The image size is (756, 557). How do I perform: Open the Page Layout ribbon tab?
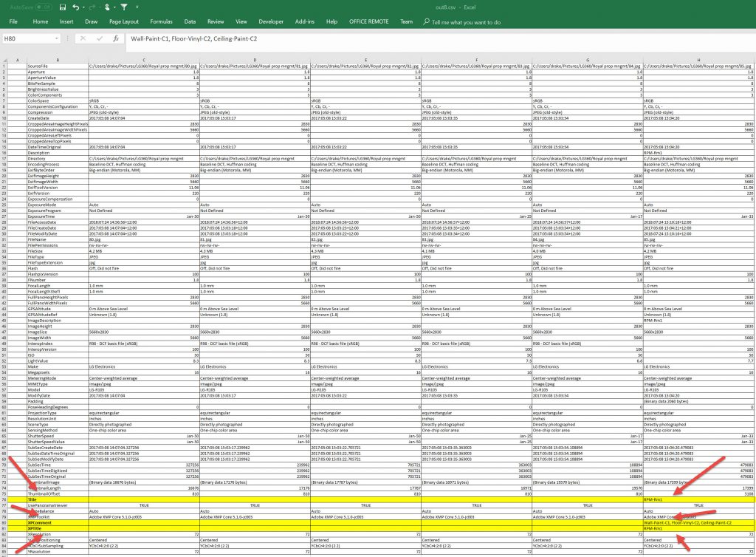[124, 22]
